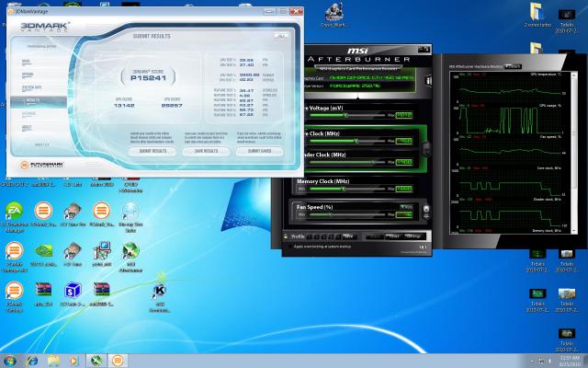
Task: Select Afterburner profile slot 3
Action: [324, 236]
